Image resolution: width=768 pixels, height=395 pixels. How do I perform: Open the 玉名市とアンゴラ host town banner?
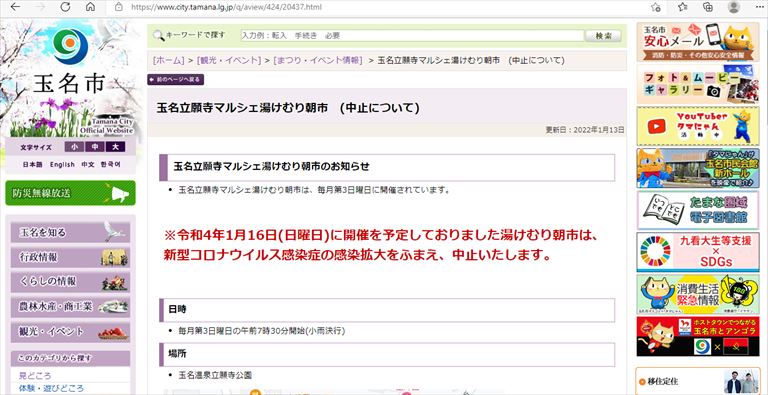pyautogui.click(x=698, y=336)
